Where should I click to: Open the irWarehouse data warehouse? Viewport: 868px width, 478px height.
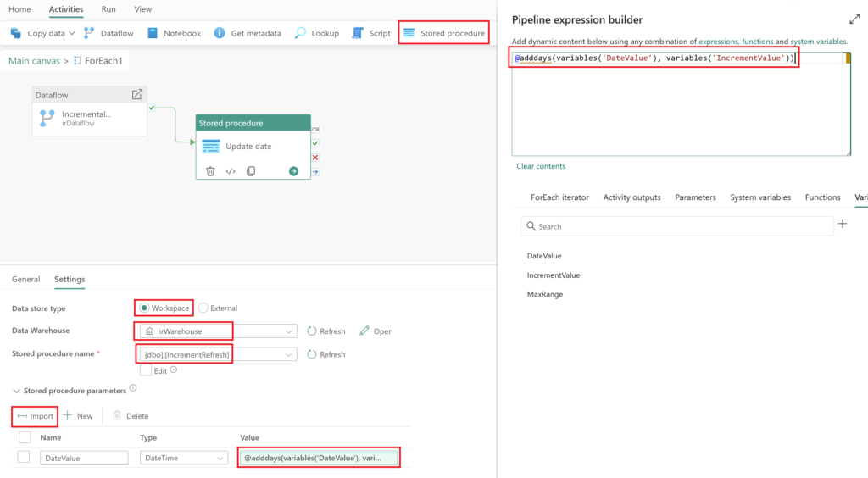(376, 331)
